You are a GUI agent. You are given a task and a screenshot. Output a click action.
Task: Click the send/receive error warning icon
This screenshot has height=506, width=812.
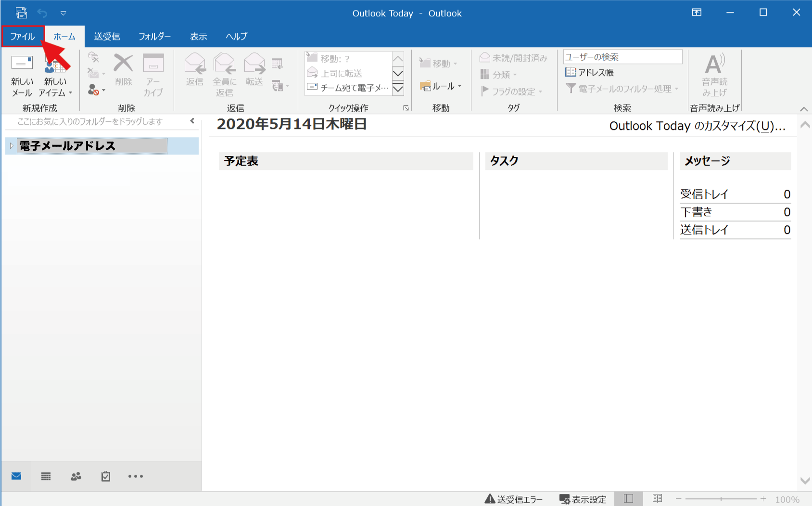tap(490, 499)
